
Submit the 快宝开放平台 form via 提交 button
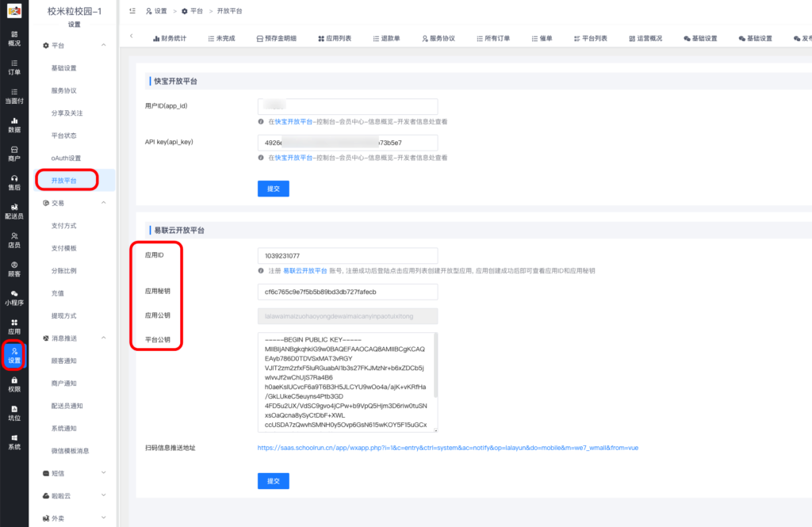pyautogui.click(x=273, y=188)
